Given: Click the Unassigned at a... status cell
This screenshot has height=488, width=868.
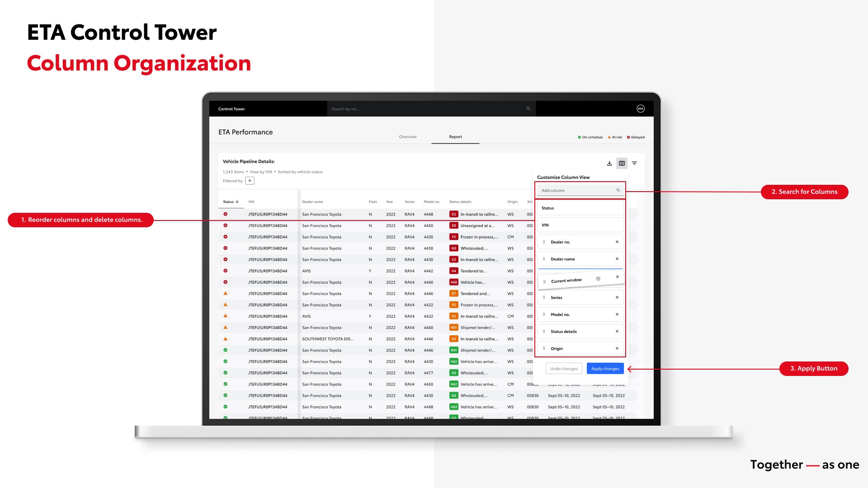Looking at the screenshot, I should pos(477,226).
